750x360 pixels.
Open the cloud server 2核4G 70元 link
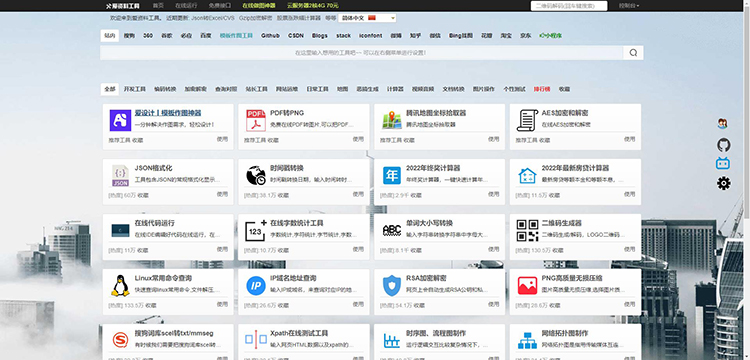coord(313,6)
